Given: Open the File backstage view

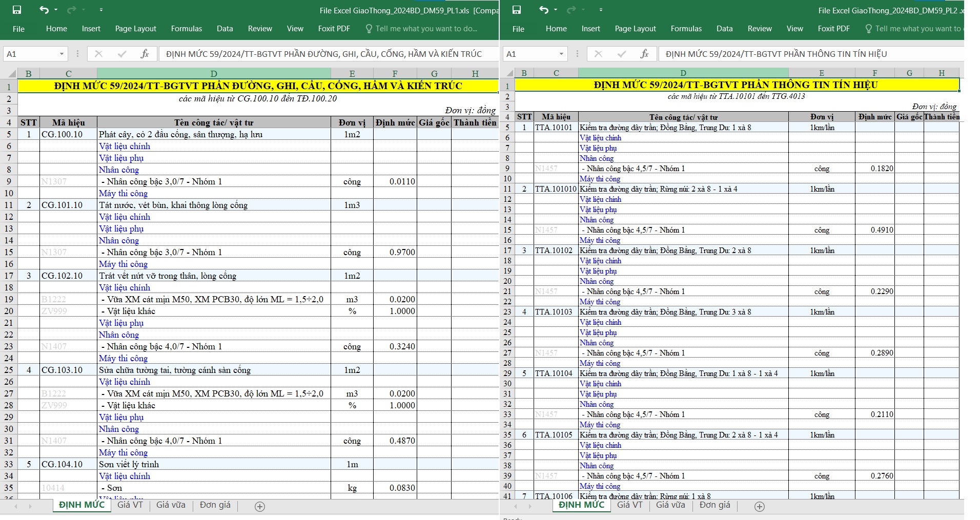Looking at the screenshot, I should (18, 29).
